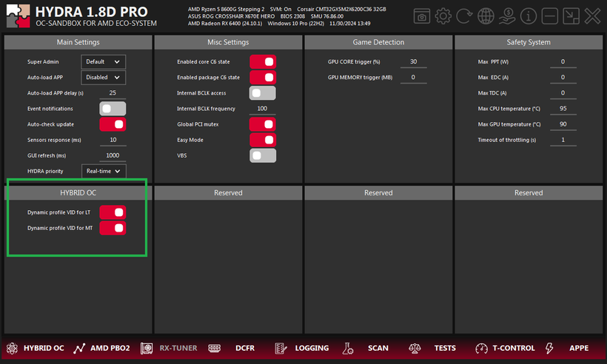Click the Main Settings panel header
The image size is (607, 364).
pyautogui.click(x=78, y=42)
